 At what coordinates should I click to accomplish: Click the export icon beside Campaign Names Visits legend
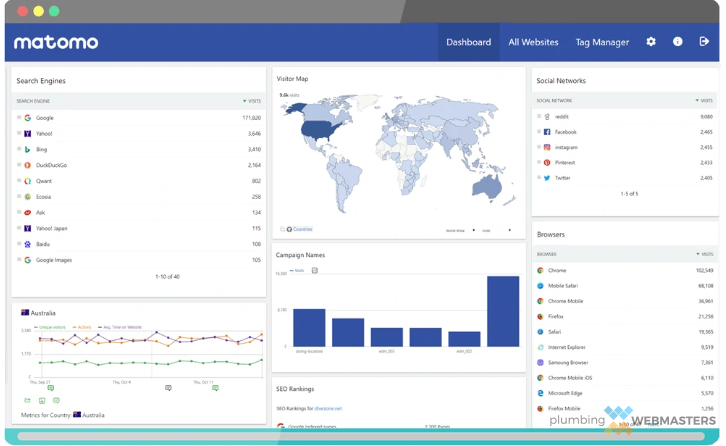tap(315, 270)
